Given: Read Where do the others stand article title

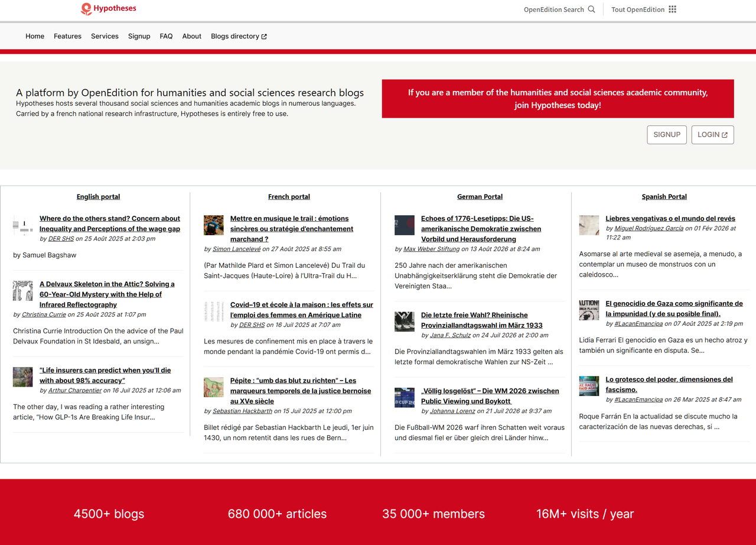Looking at the screenshot, I should coord(110,224).
